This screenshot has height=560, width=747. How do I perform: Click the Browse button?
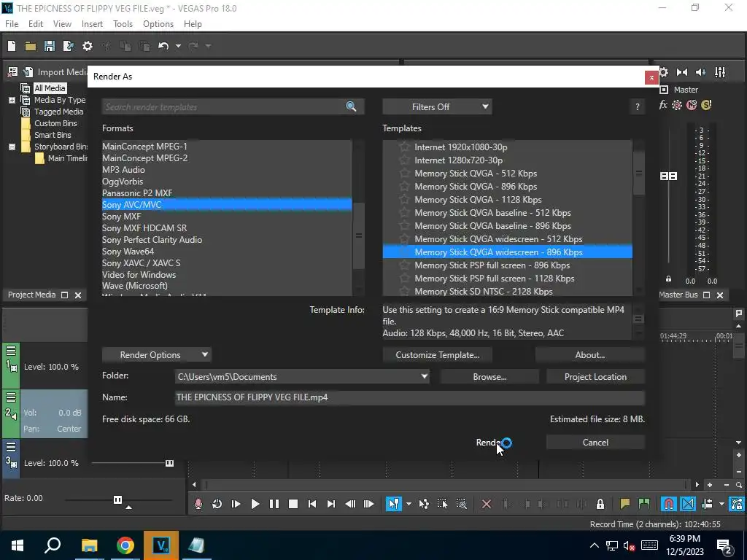(489, 377)
